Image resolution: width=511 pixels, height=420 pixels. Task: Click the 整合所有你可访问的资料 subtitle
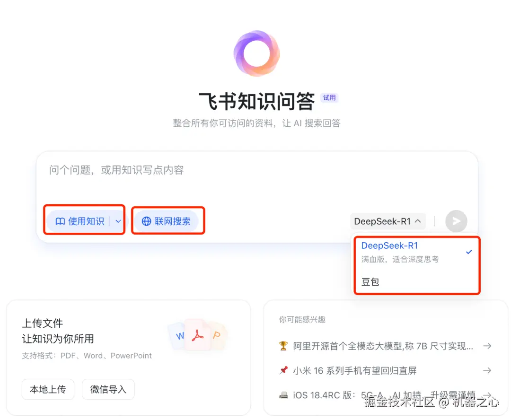[256, 123]
